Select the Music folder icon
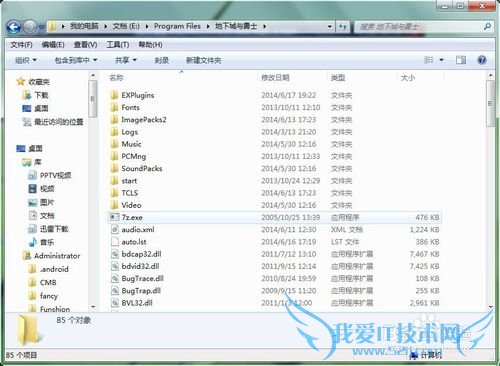 [114, 144]
